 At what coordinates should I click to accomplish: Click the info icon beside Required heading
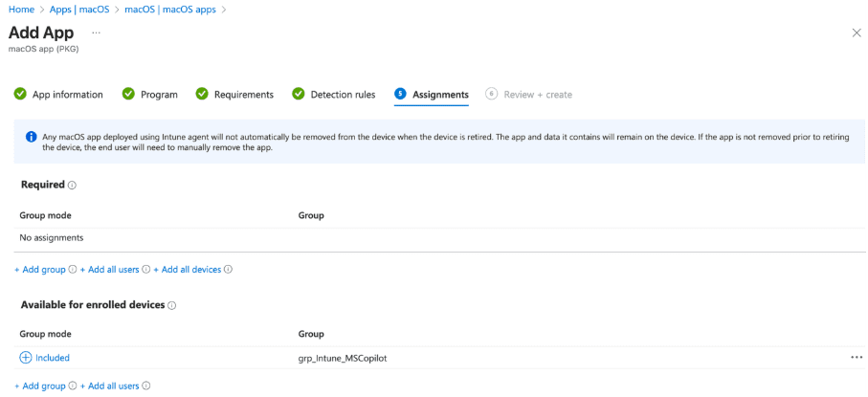tap(73, 186)
